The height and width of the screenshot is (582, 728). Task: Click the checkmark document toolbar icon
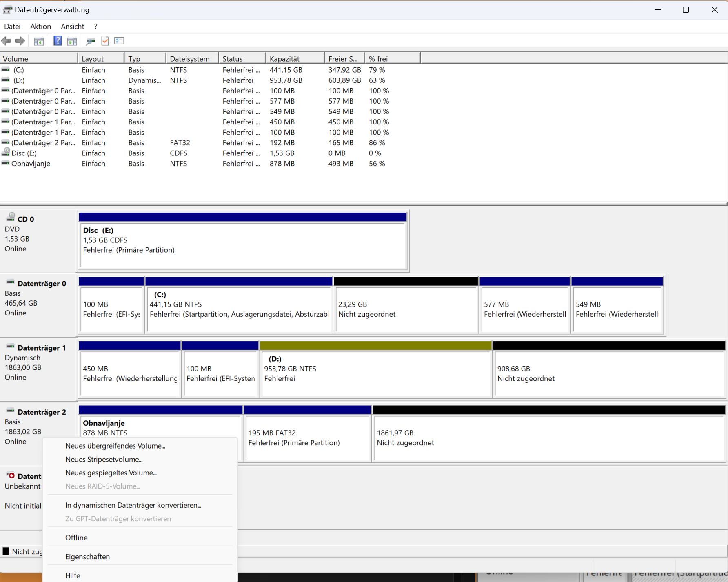[x=105, y=41]
